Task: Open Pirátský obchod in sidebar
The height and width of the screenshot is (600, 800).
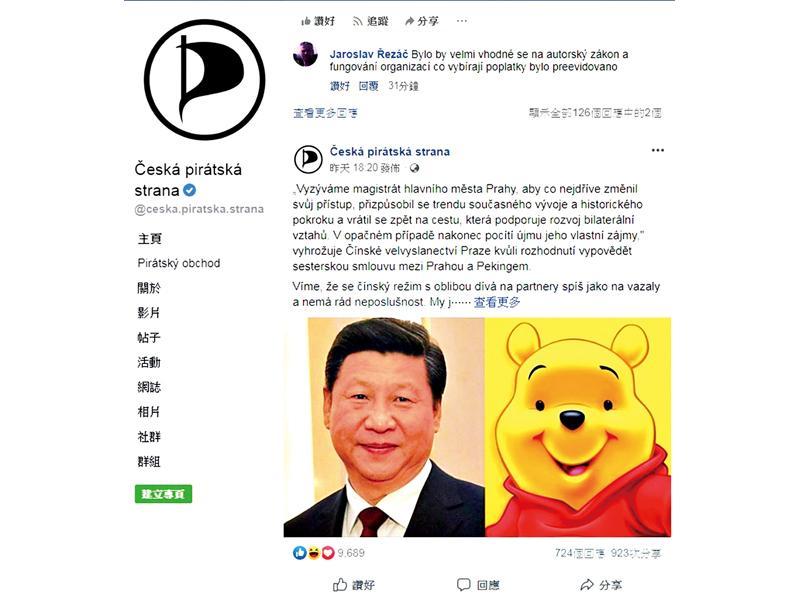Action: 179,263
